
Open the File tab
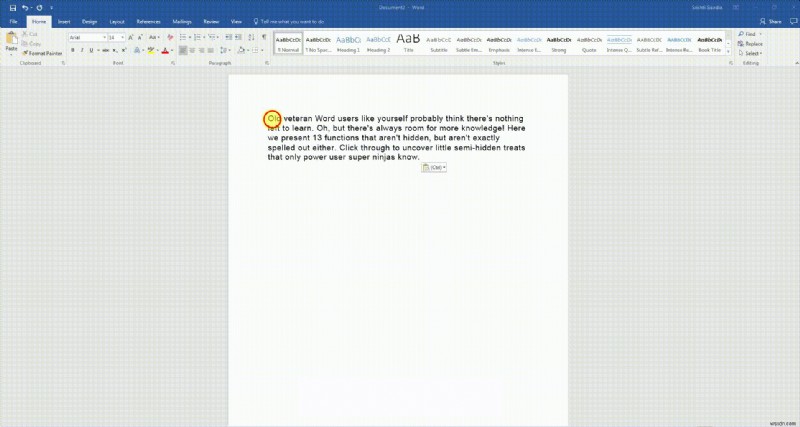click(13, 21)
